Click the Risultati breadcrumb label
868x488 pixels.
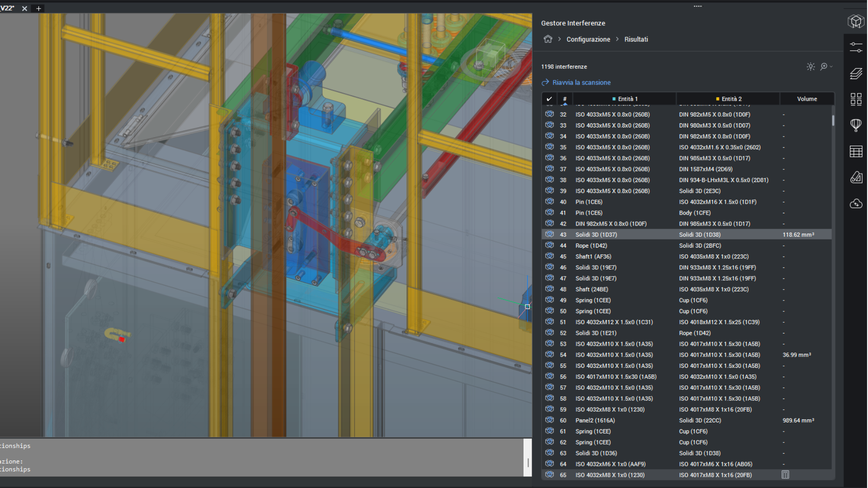[636, 39]
